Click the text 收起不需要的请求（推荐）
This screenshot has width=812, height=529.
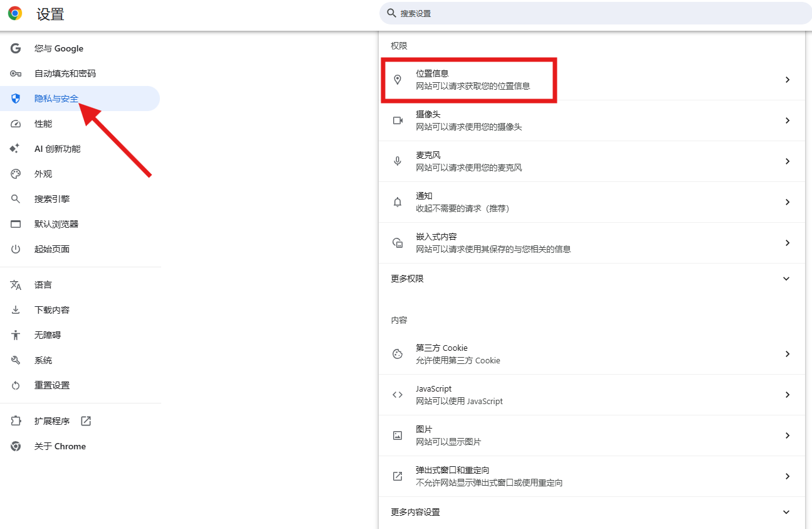tap(463, 208)
